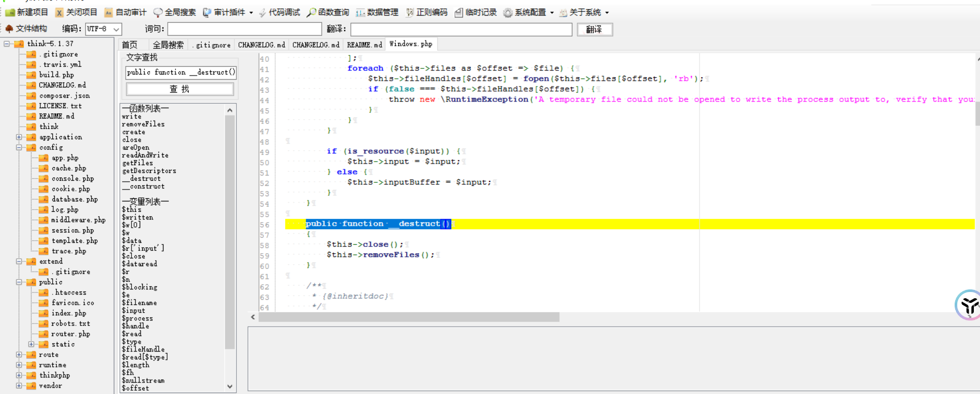Switch to the first CHANGELOG.md tab
Screen dimensions: 980x394
pyautogui.click(x=261, y=45)
